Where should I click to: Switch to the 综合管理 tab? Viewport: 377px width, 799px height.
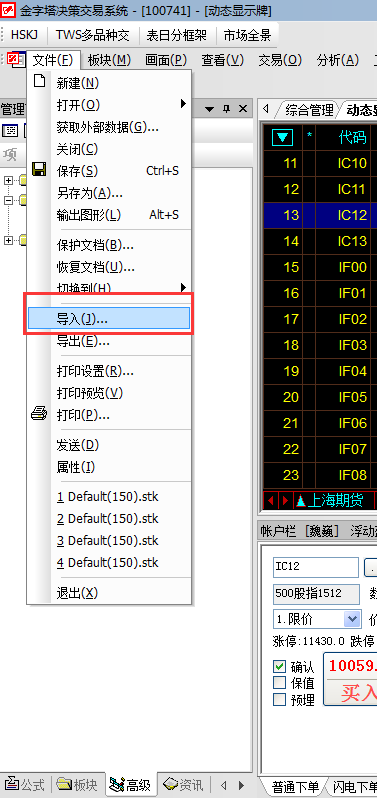[x=309, y=109]
